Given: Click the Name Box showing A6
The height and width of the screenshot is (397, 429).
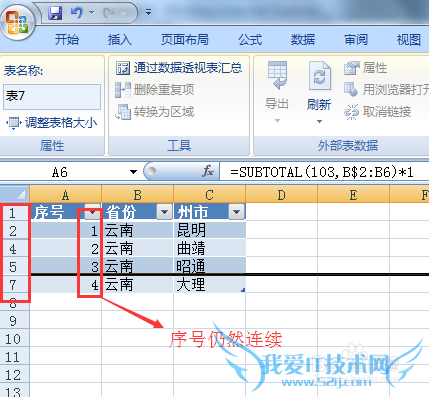Looking at the screenshot, I should (x=60, y=172).
